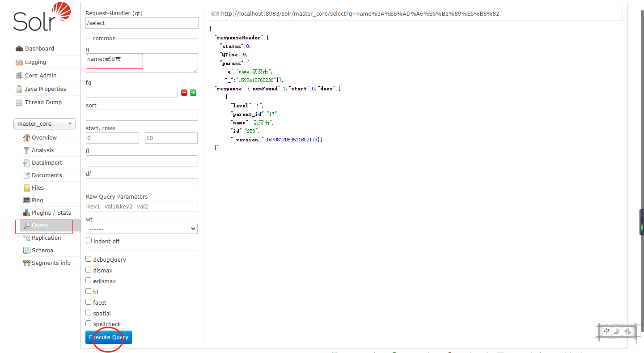Image resolution: width=644 pixels, height=353 pixels.
Task: Click the Dataimport icon
Action: click(x=27, y=163)
